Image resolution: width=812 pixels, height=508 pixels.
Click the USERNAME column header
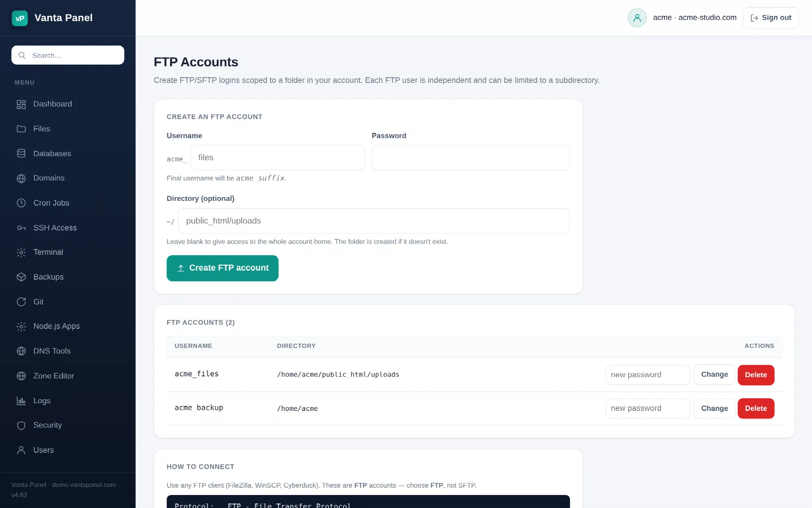[x=193, y=346]
